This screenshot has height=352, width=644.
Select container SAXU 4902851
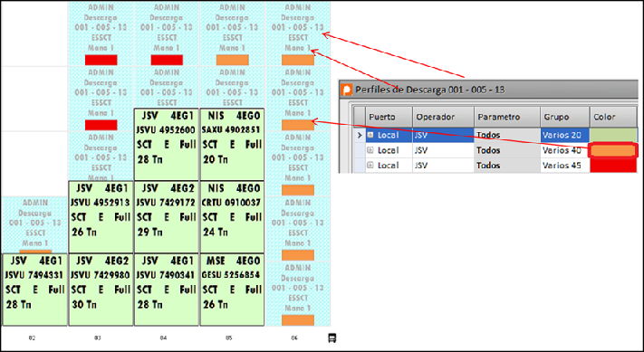pyautogui.click(x=232, y=144)
